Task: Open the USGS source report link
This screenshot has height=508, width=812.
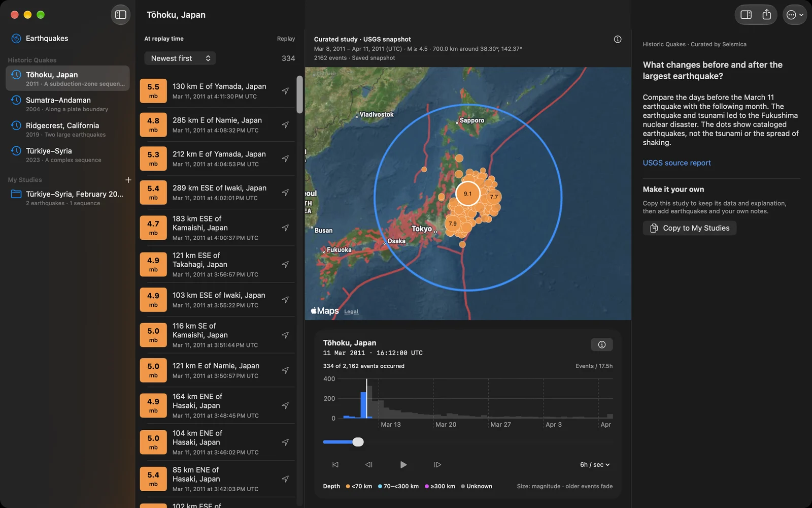Action: click(x=676, y=163)
